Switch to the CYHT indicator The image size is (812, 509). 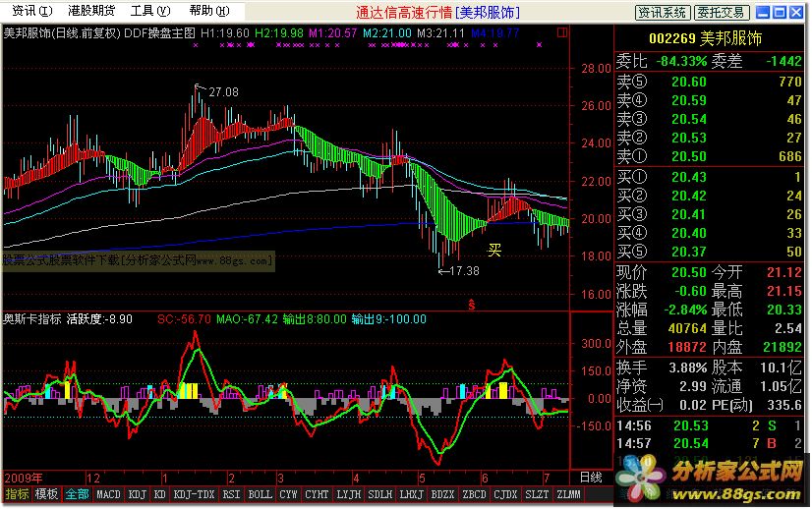317,494
